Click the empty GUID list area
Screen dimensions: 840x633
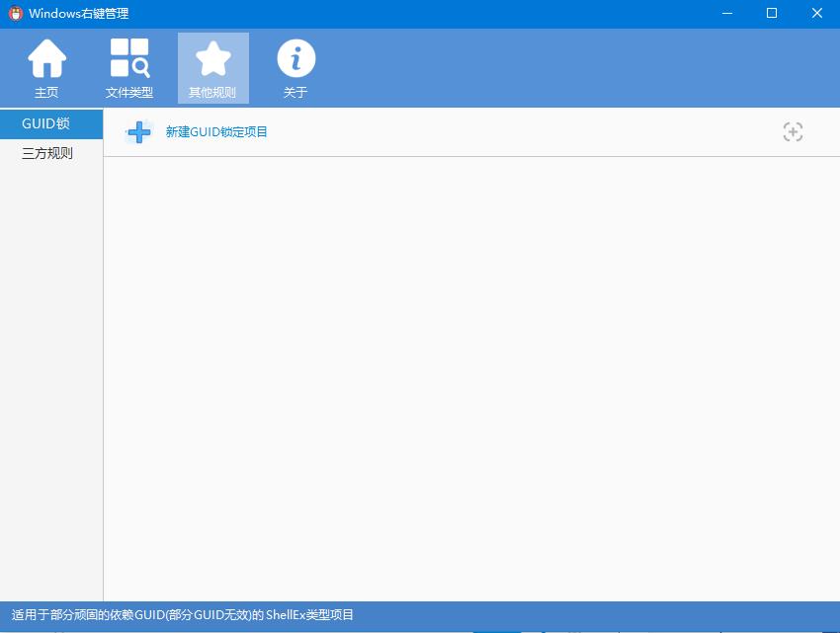pos(470,375)
